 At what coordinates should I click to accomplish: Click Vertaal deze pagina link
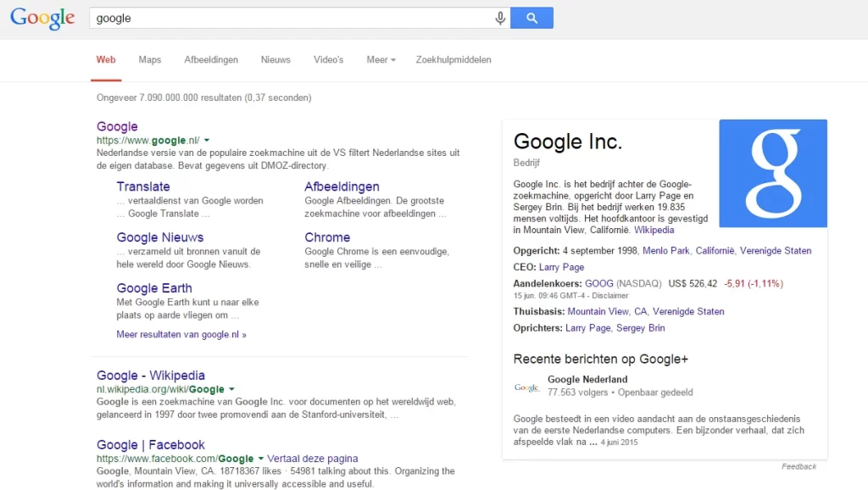coord(313,459)
